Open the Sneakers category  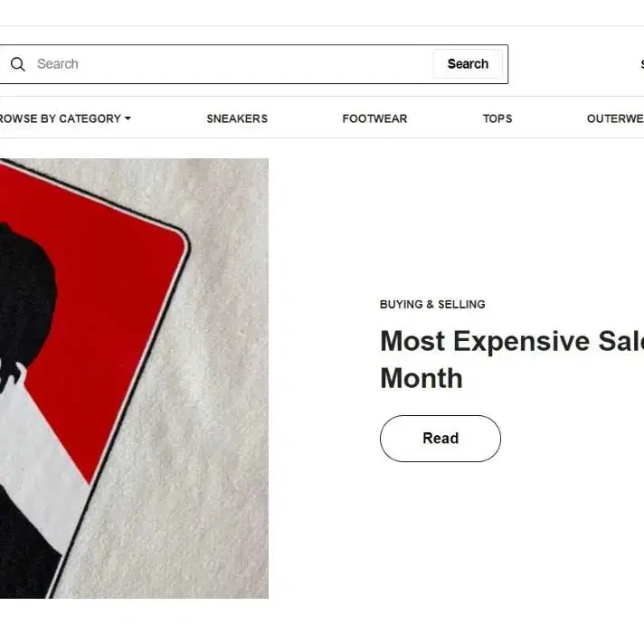coord(237,118)
